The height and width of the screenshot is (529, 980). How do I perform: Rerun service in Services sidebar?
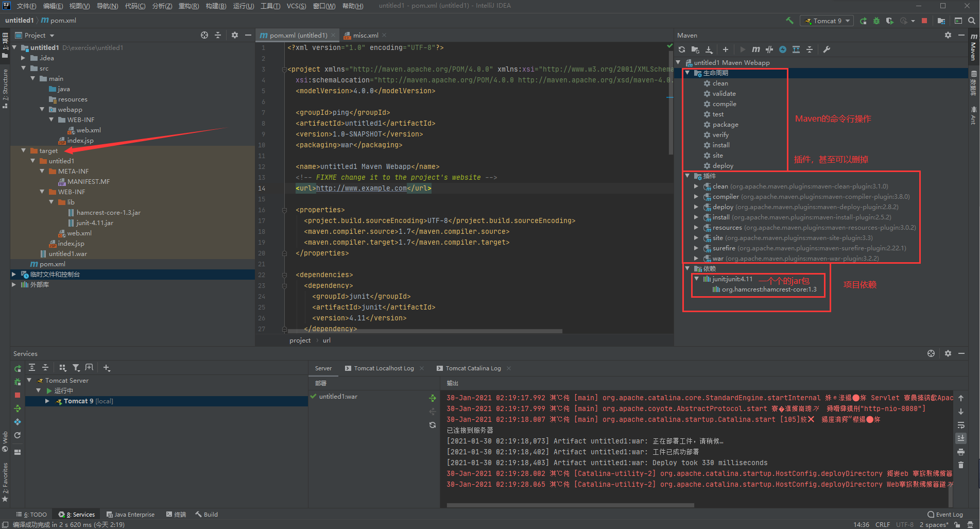18,368
